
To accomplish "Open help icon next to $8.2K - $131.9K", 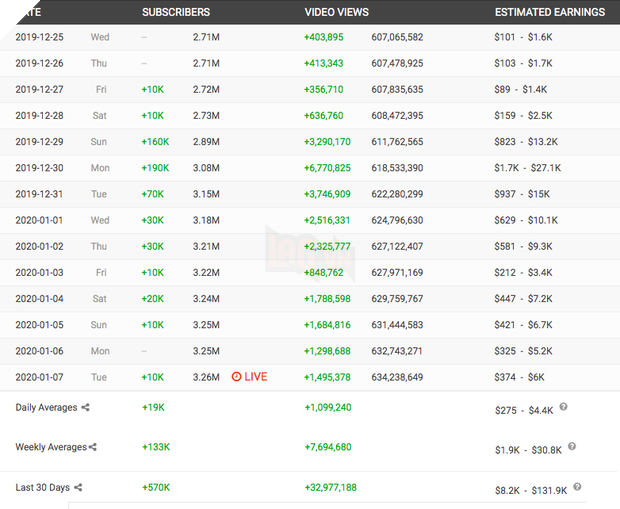I will [577, 487].
